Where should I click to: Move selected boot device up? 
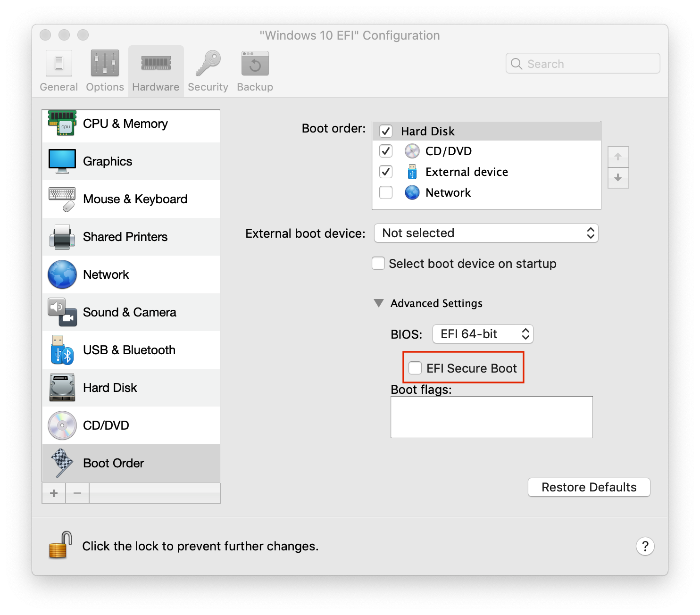(618, 157)
